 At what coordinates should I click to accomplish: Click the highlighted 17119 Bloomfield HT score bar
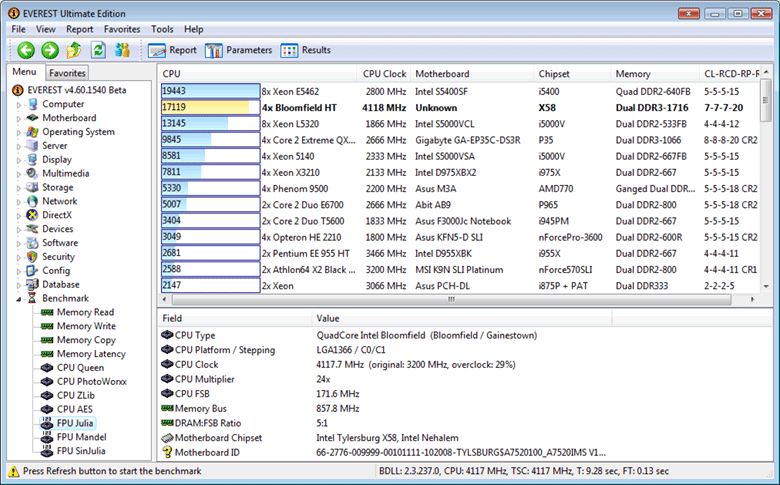210,107
